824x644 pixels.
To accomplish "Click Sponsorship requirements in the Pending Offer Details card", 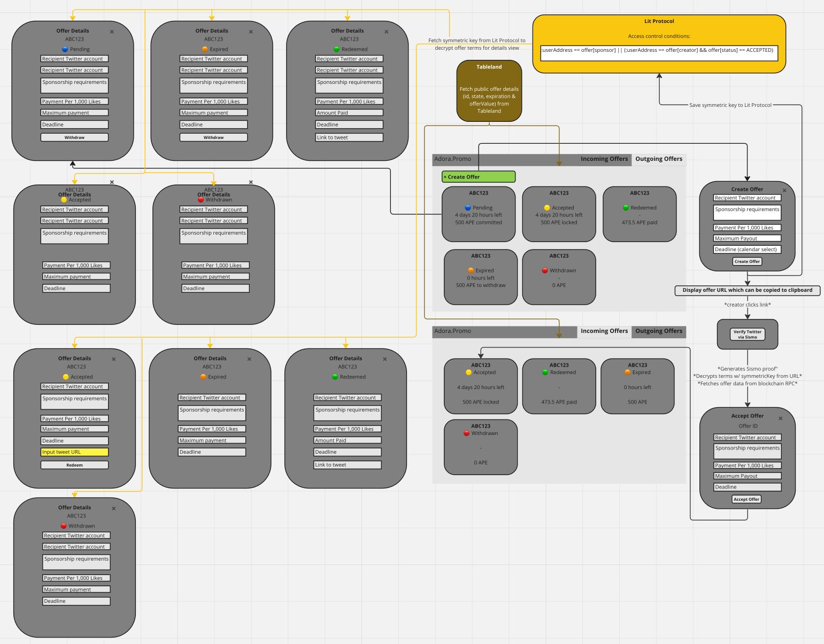I will pyautogui.click(x=74, y=86).
